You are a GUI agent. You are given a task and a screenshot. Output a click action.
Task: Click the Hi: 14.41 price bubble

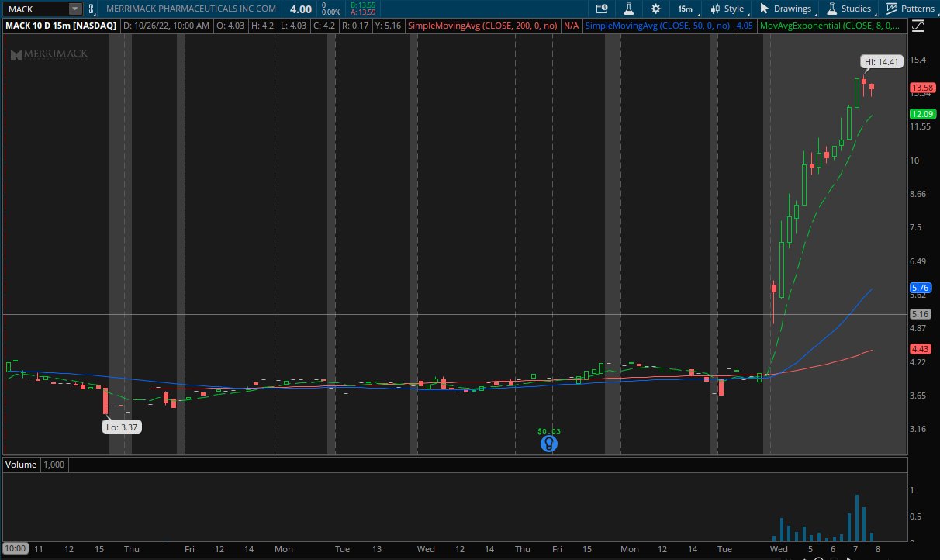click(x=883, y=61)
